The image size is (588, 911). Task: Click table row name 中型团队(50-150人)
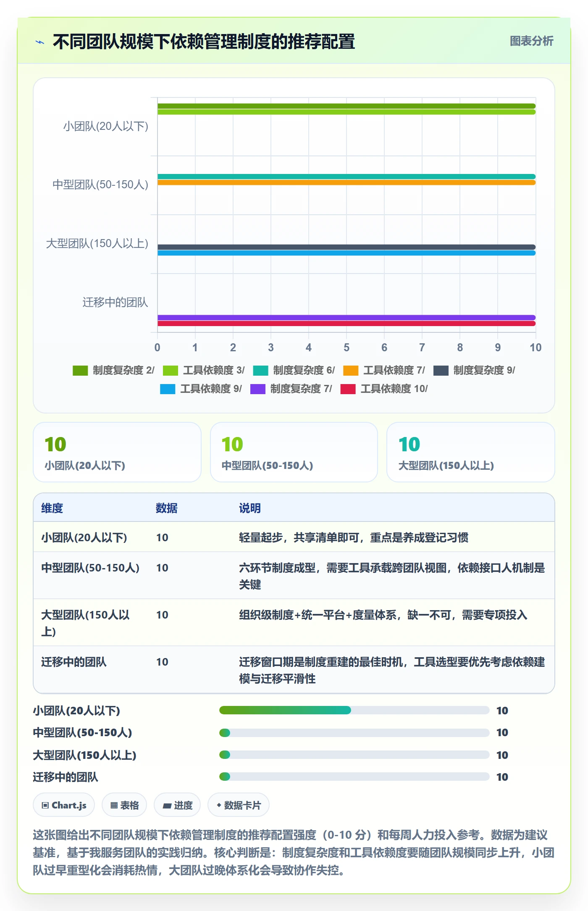tap(90, 568)
